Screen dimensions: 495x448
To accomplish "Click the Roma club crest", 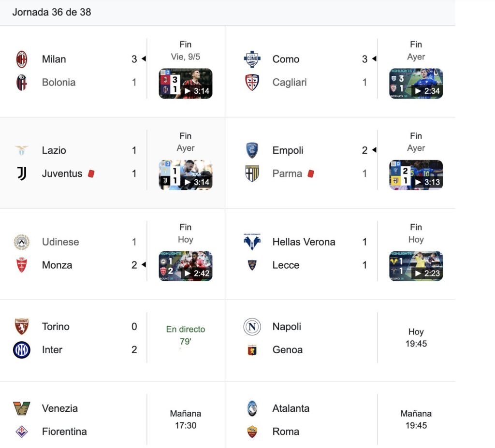I will pos(252,432).
